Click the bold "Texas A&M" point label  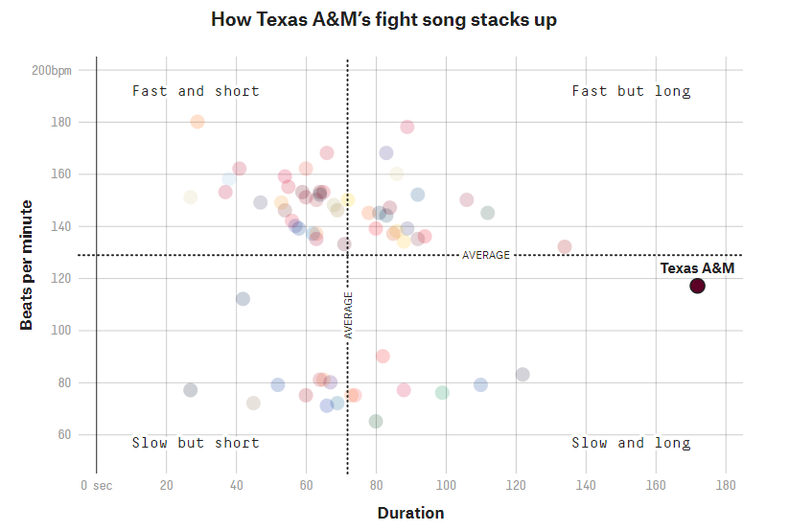(x=697, y=268)
